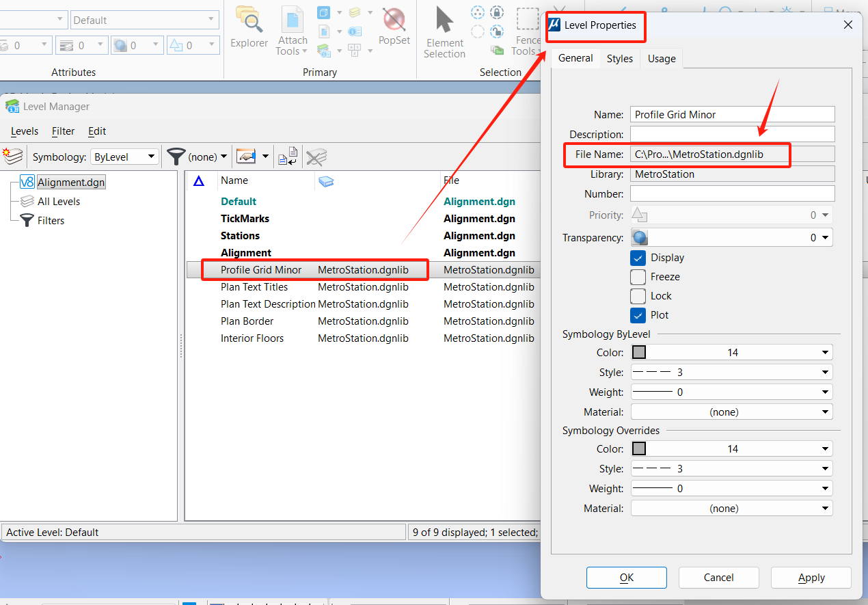The width and height of the screenshot is (868, 605).
Task: Click the Explorer icon in Primary group
Action: tap(249, 28)
